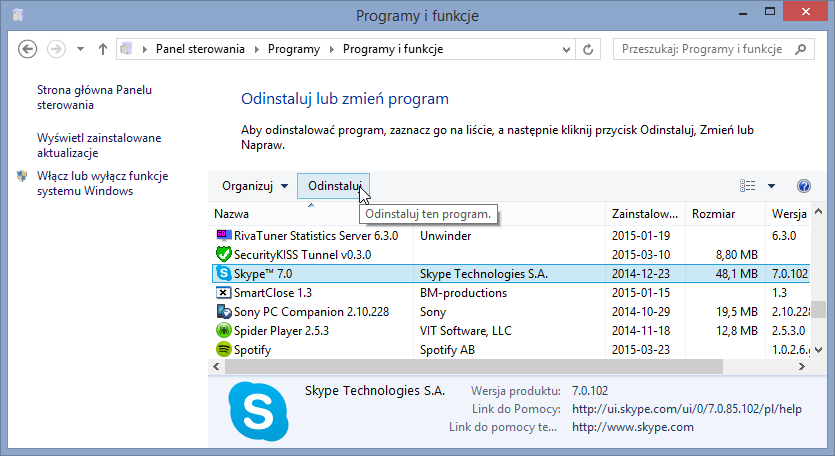Image resolution: width=835 pixels, height=456 pixels.
Task: Sort by the Wersja column header
Action: click(788, 214)
